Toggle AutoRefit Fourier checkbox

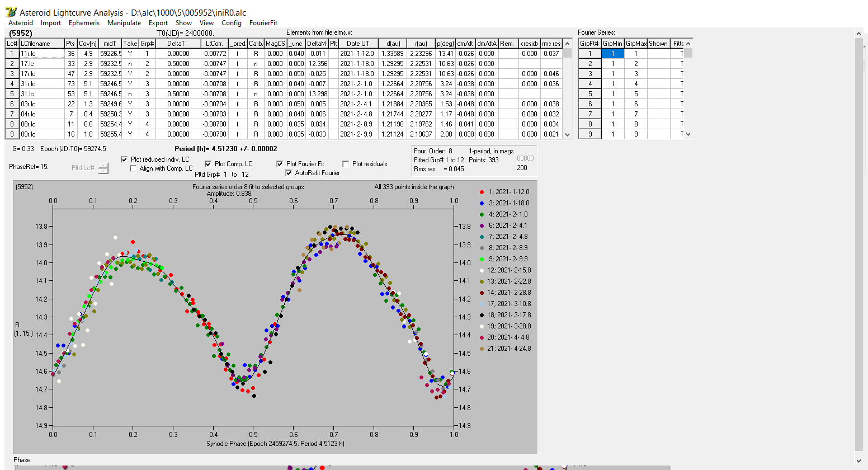click(289, 173)
